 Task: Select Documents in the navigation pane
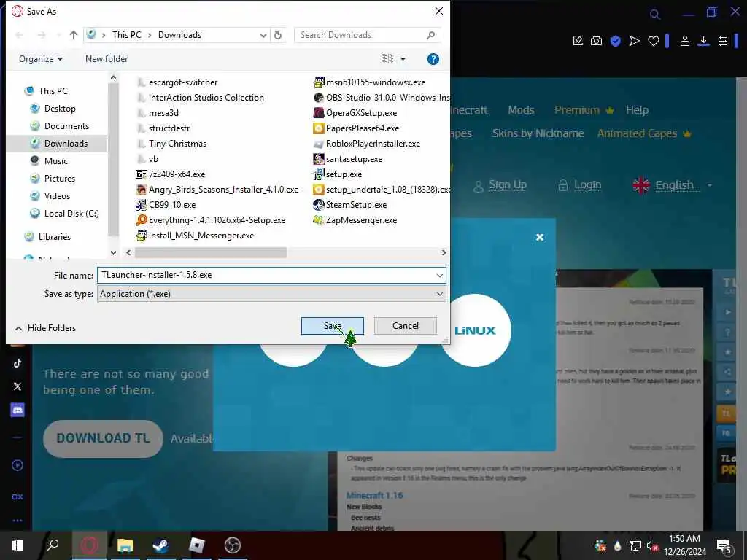[66, 126]
